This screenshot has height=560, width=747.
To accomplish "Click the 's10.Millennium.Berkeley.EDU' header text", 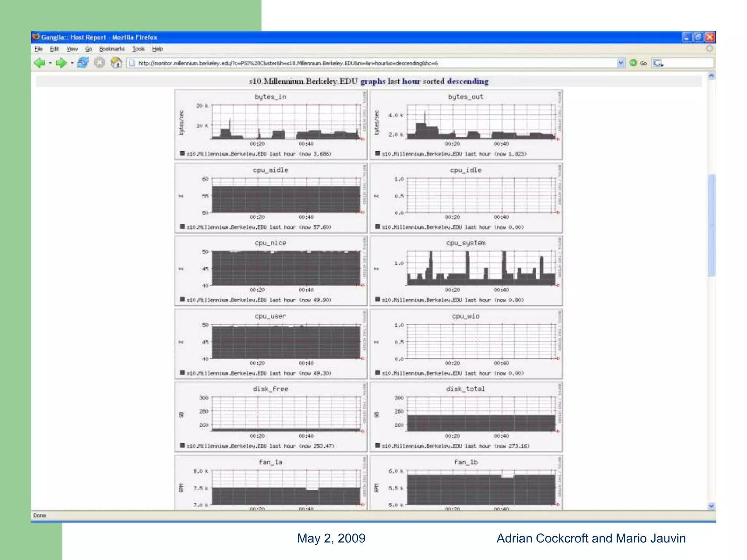I will click(303, 81).
